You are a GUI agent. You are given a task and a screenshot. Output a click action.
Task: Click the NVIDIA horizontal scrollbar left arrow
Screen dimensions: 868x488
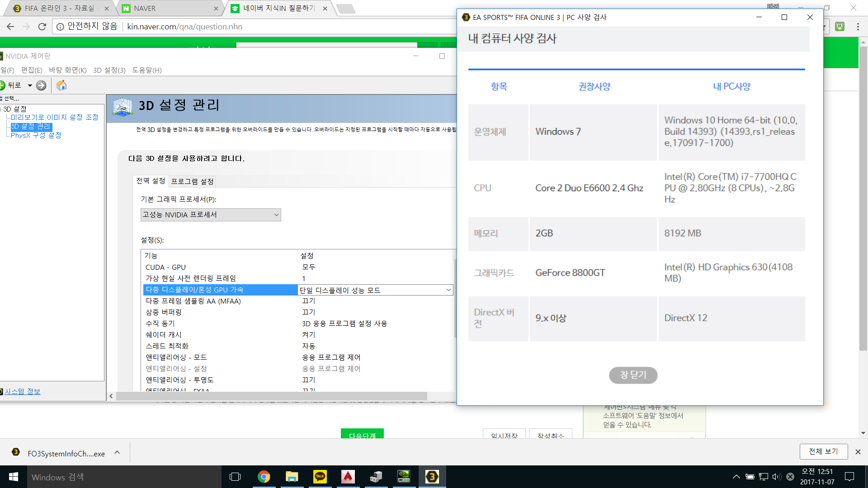click(x=111, y=396)
